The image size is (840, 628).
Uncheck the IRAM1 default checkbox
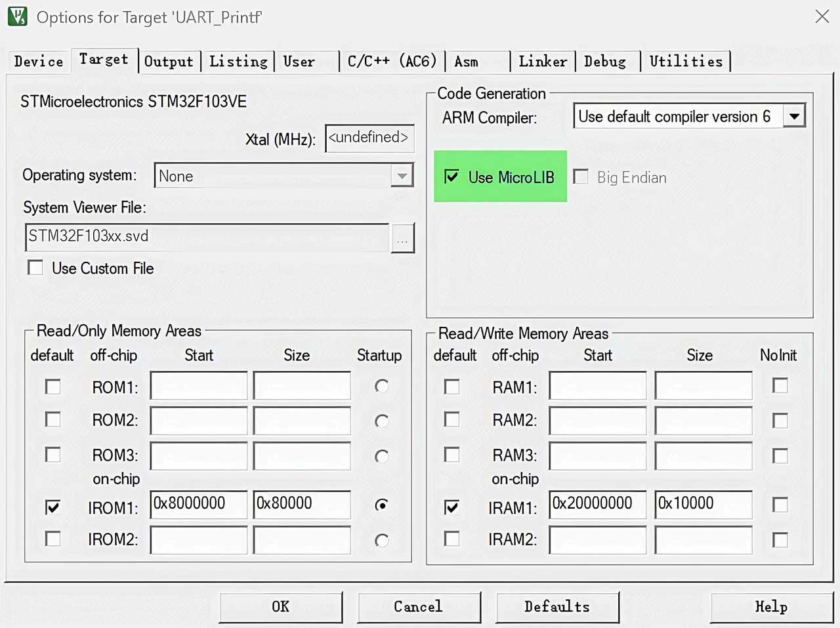[452, 507]
